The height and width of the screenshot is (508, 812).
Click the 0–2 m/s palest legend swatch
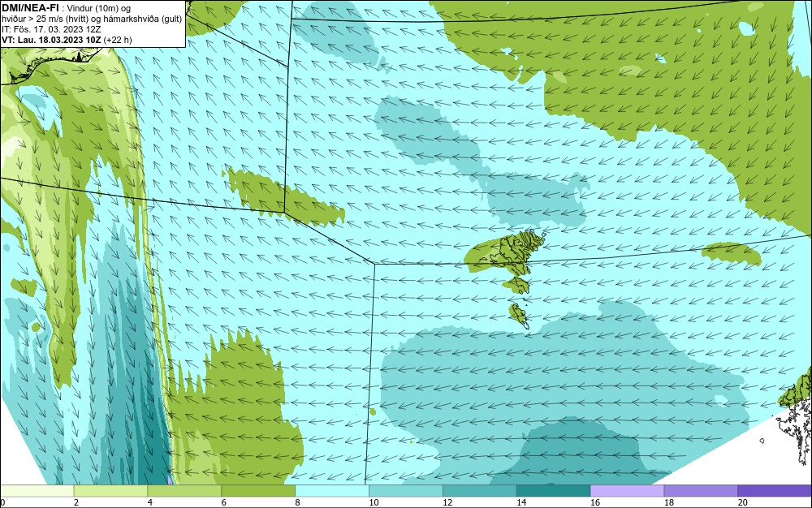click(x=37, y=490)
